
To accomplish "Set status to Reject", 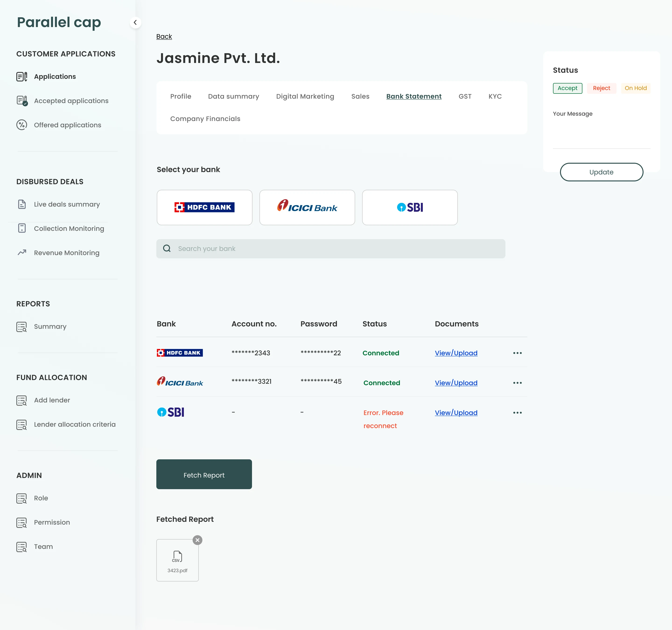I will (x=601, y=88).
